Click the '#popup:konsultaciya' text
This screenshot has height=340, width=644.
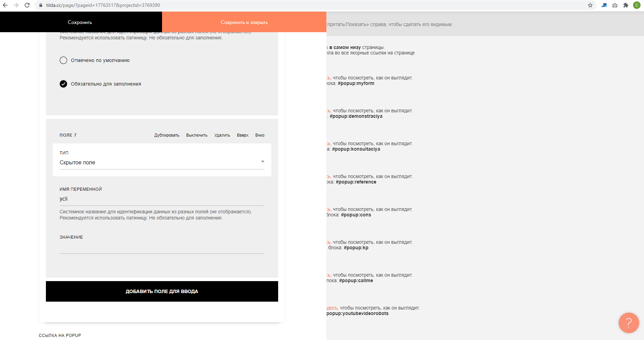tap(356, 149)
